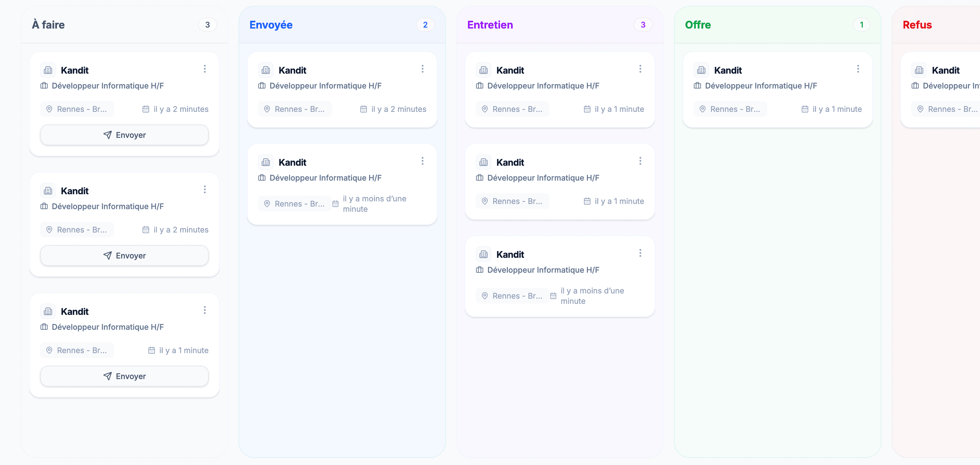The width and height of the screenshot is (980, 465).
Task: Click the location pin icon on the Offre card
Action: point(702,109)
